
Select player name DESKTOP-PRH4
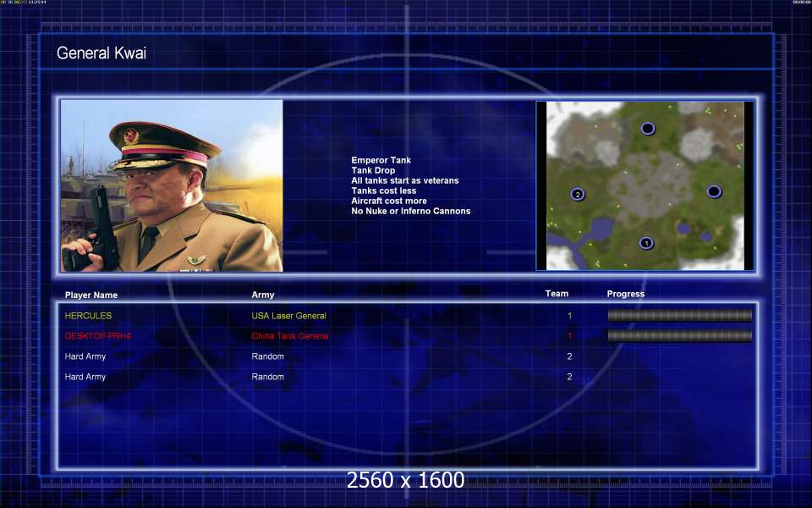pos(98,336)
